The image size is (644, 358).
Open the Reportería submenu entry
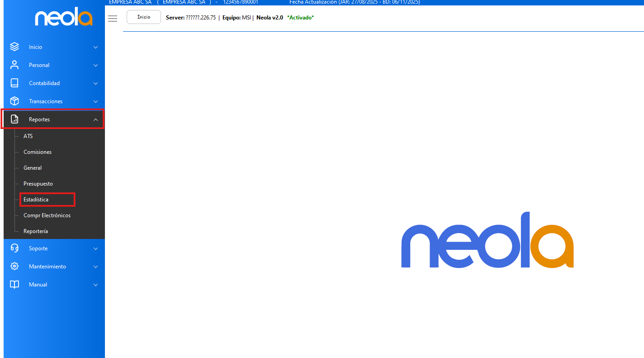pos(36,231)
